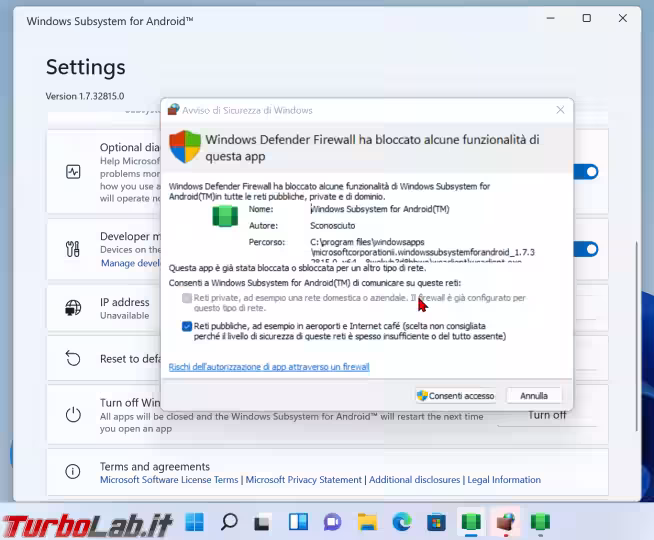This screenshot has height=540, width=654.
Task: Open Widgets from the taskbar
Action: [x=298, y=522]
